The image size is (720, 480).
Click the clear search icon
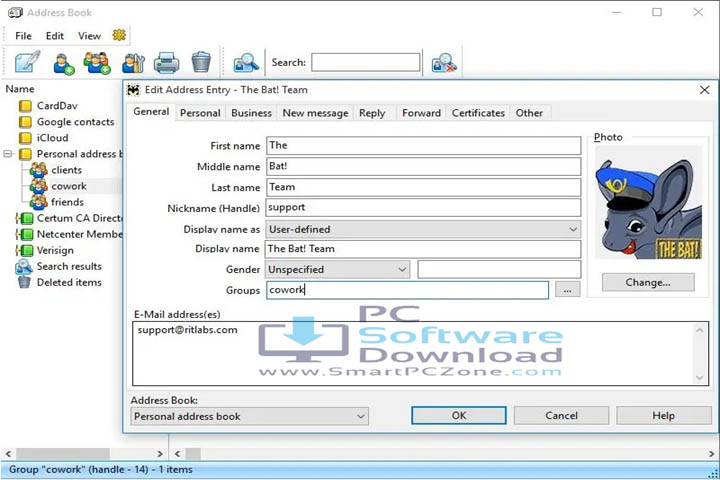pyautogui.click(x=444, y=63)
